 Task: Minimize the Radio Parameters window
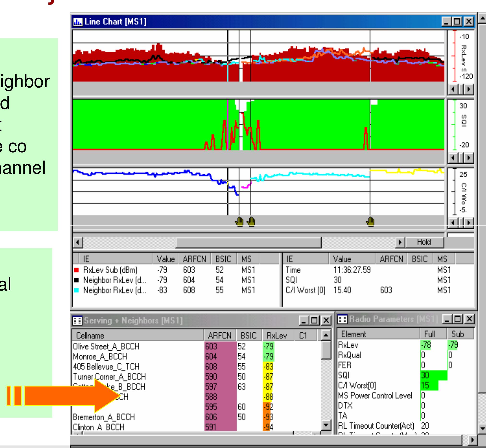447,319
